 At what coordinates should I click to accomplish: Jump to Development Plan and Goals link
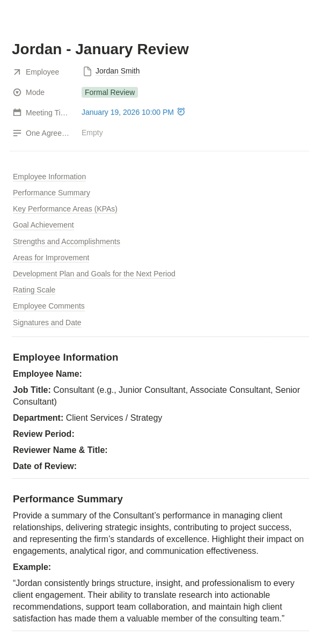point(94,274)
